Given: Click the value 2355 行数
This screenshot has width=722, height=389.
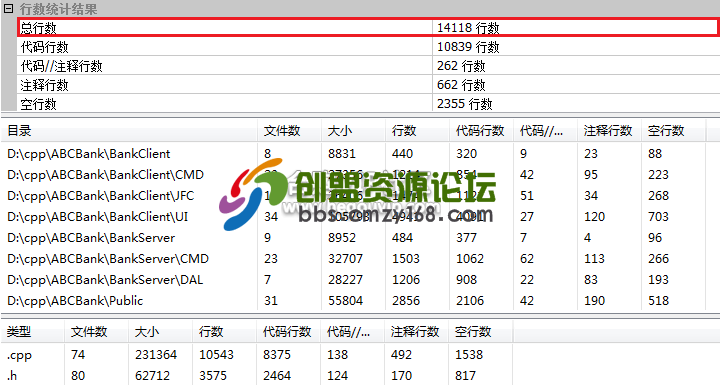Looking at the screenshot, I should click(464, 104).
